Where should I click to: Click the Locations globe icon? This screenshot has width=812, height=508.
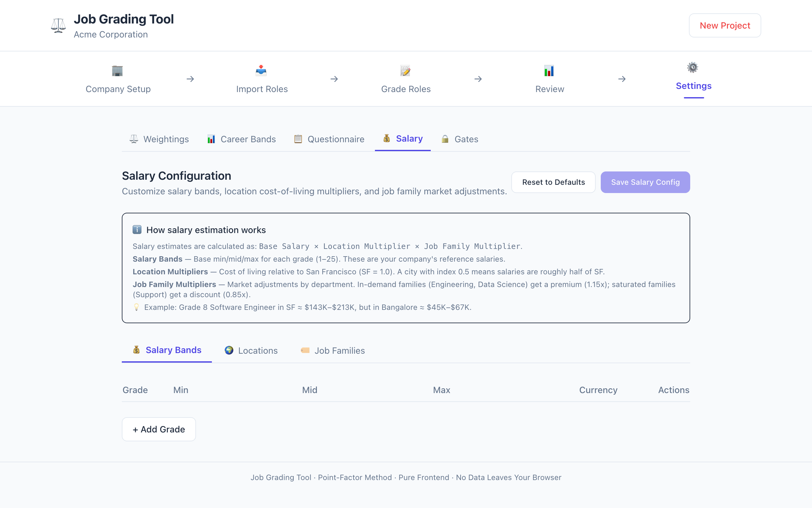pos(229,350)
